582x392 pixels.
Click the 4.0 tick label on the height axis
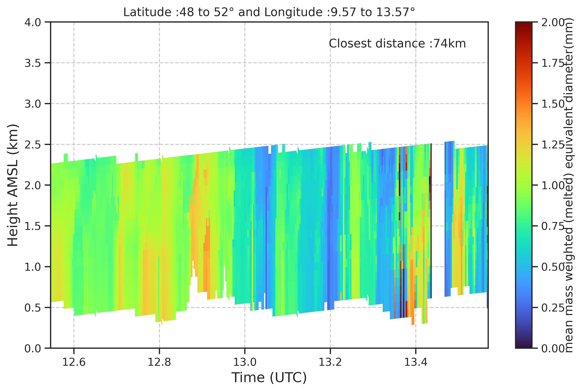pyautogui.click(x=33, y=22)
